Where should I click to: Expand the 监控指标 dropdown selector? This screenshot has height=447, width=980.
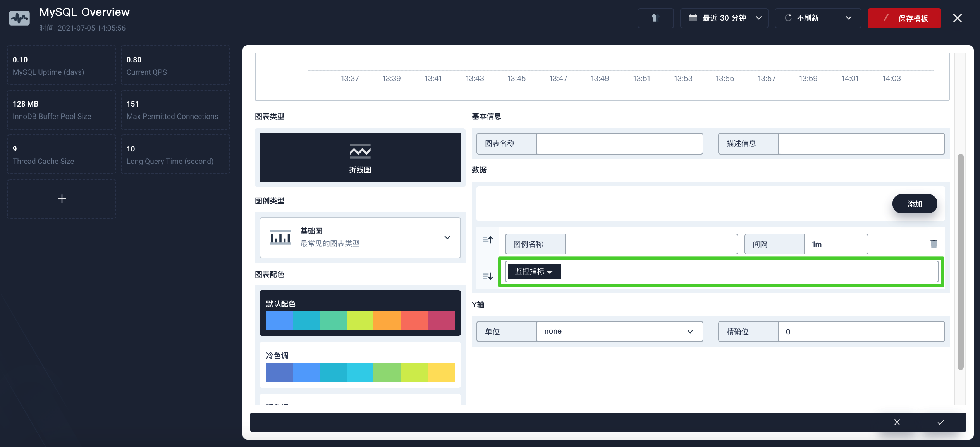[x=533, y=271]
